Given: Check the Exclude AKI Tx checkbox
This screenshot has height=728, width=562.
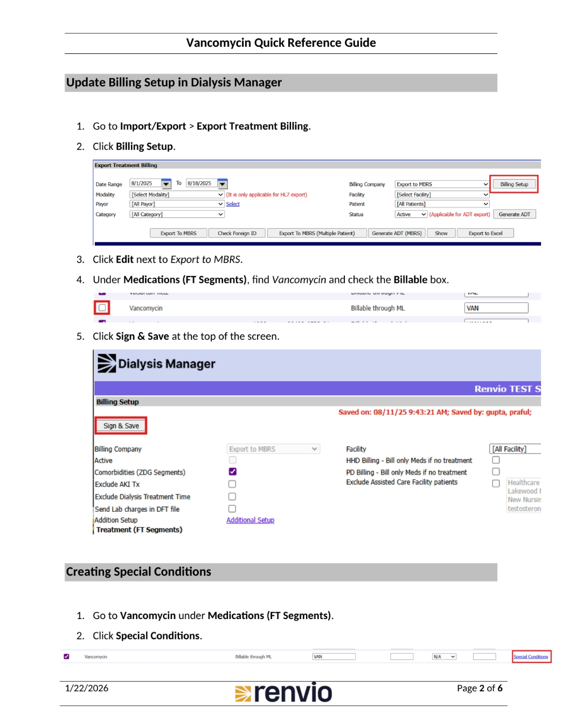Looking at the screenshot, I should coord(232,484).
